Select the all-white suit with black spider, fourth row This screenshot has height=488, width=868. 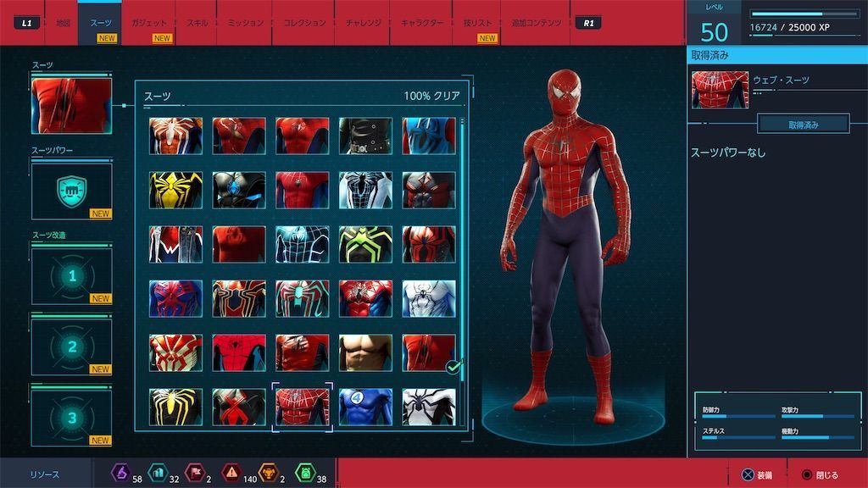coord(429,298)
